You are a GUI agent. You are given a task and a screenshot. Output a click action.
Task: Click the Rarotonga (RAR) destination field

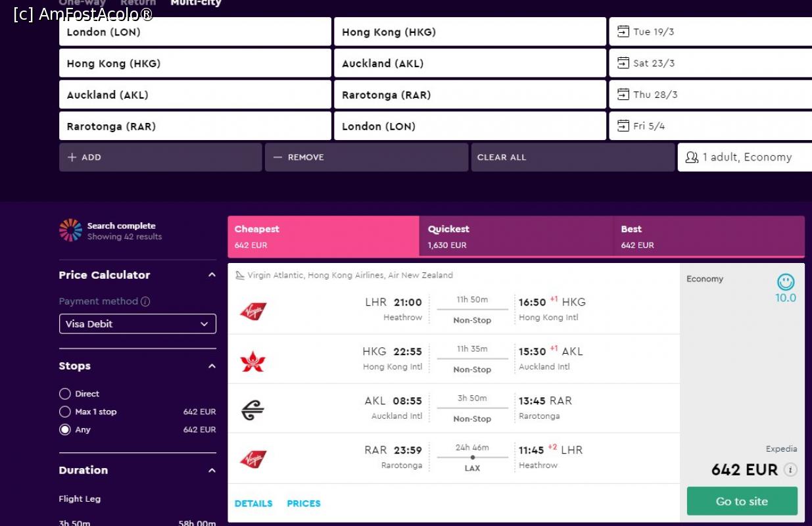point(469,95)
